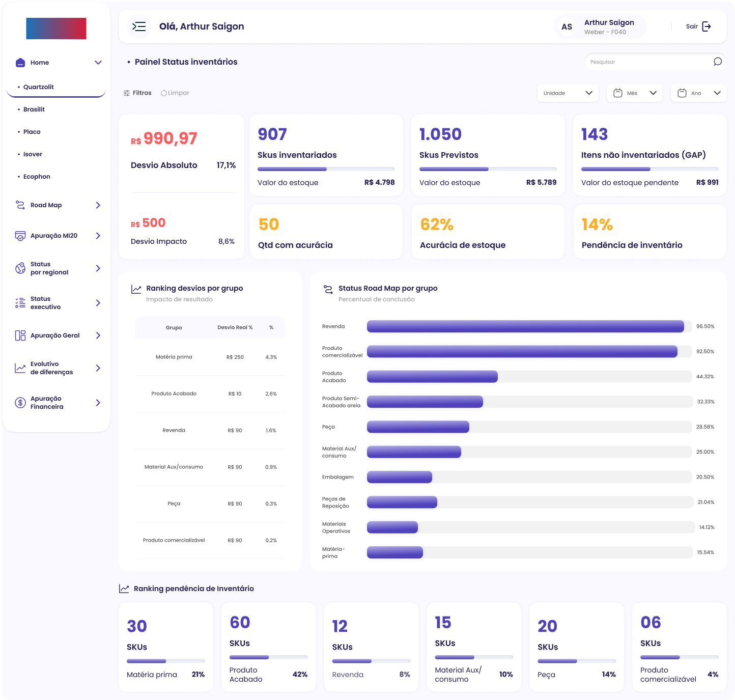This screenshot has height=700, width=735.
Task: Open the Unidade dropdown
Action: (x=568, y=93)
